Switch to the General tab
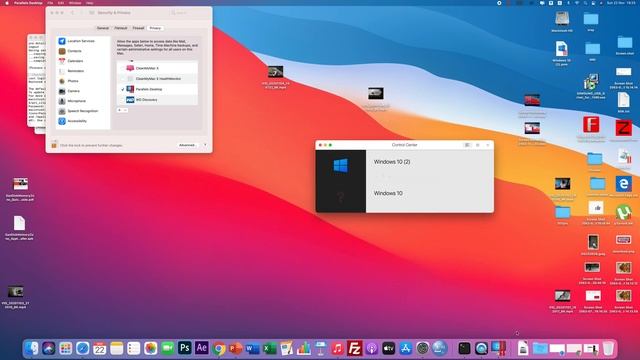The image size is (640, 360). [103, 28]
